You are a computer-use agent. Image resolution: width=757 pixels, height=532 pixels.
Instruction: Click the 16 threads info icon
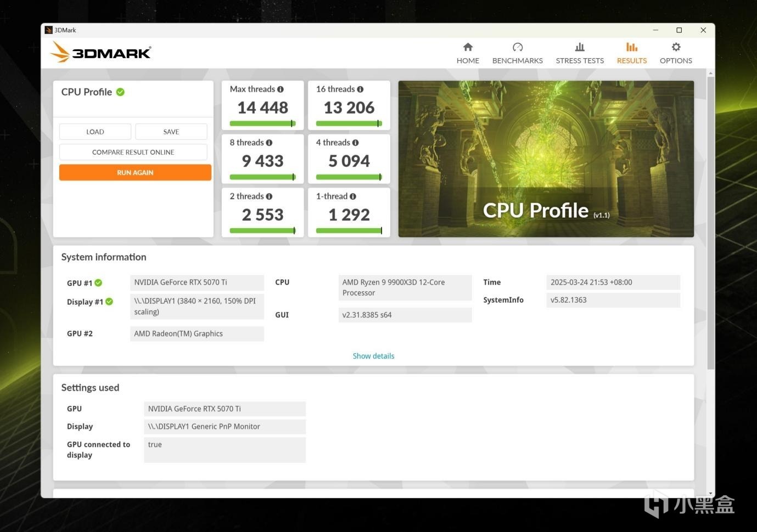tap(360, 89)
